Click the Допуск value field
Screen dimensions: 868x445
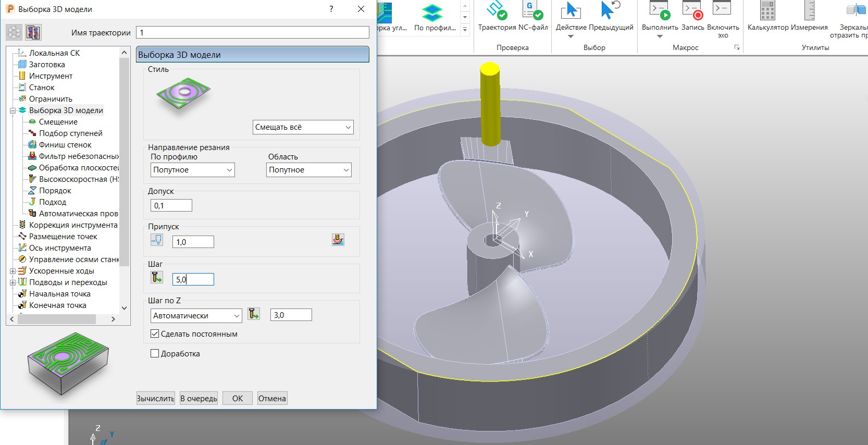(171, 205)
